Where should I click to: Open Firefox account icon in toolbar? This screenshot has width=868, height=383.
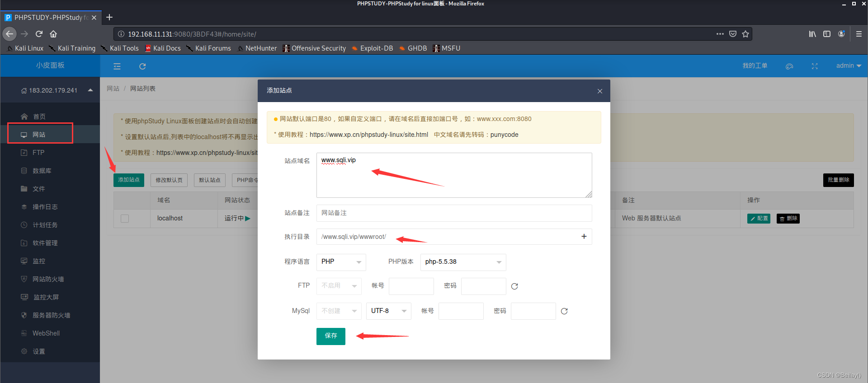coord(841,34)
